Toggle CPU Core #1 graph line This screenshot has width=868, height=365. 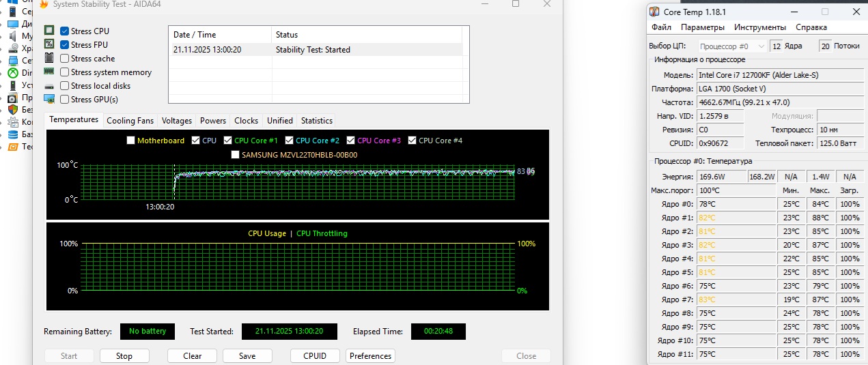tap(227, 141)
